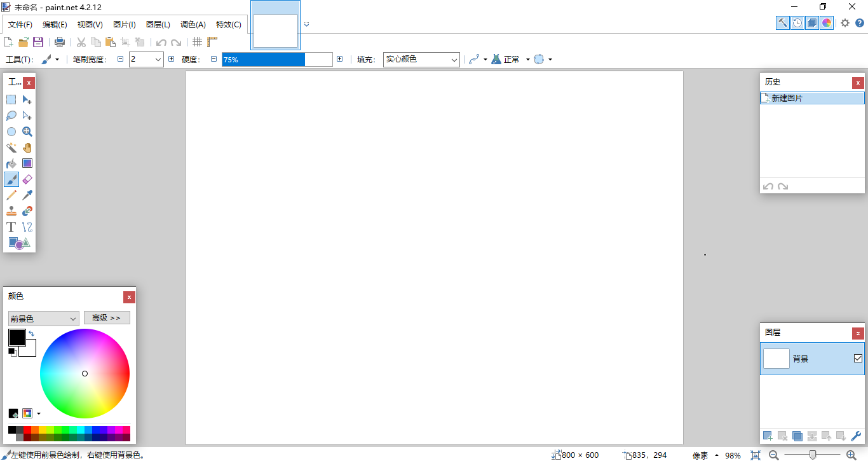Viewport: 868px width, 461px height.
Task: Expand the image list arrow beside thumbnail
Action: [x=306, y=25]
